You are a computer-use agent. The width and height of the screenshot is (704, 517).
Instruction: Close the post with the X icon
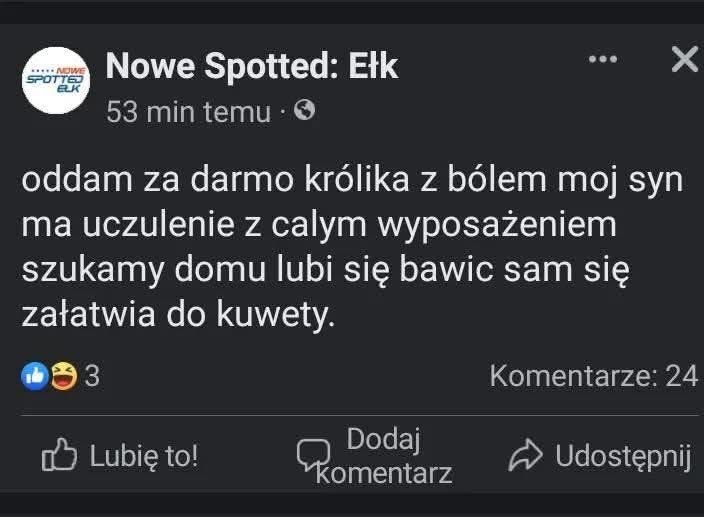[x=684, y=60]
